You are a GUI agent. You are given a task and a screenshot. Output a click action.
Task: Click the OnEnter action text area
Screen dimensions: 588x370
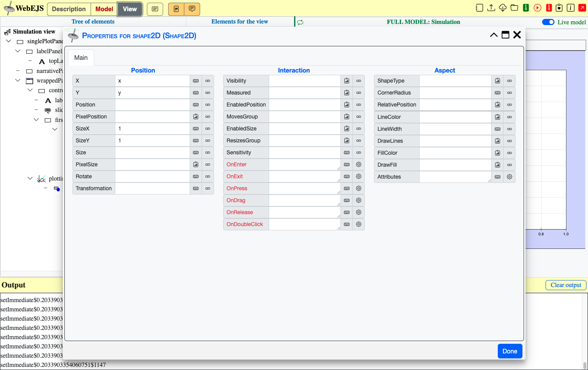point(305,165)
